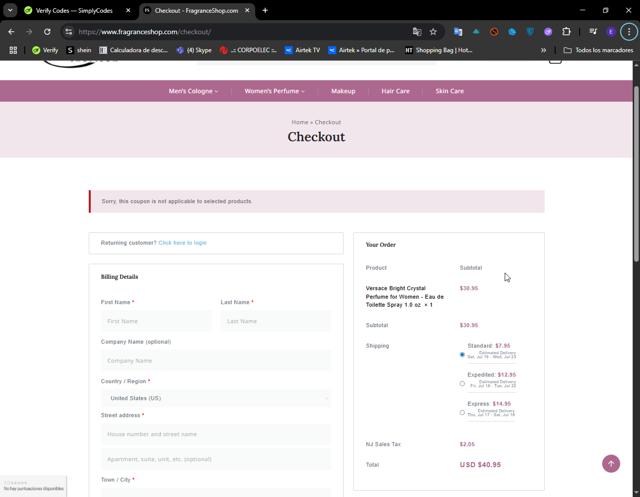
Task: Open site information icon in address bar
Action: coord(69,32)
